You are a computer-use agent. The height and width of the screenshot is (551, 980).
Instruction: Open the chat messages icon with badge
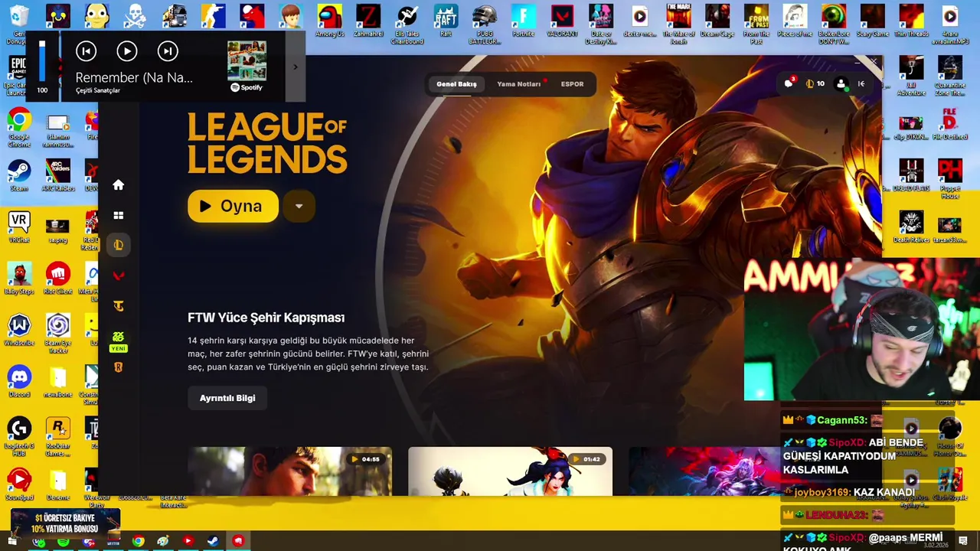tap(789, 83)
